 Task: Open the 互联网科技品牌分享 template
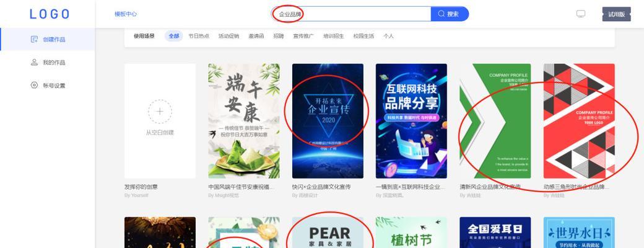coord(412,121)
